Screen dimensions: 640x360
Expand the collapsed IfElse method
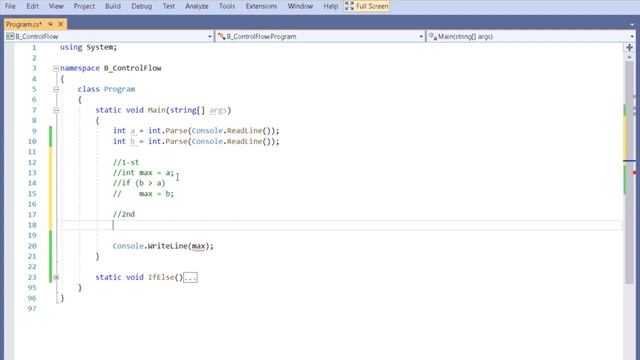coord(56,277)
